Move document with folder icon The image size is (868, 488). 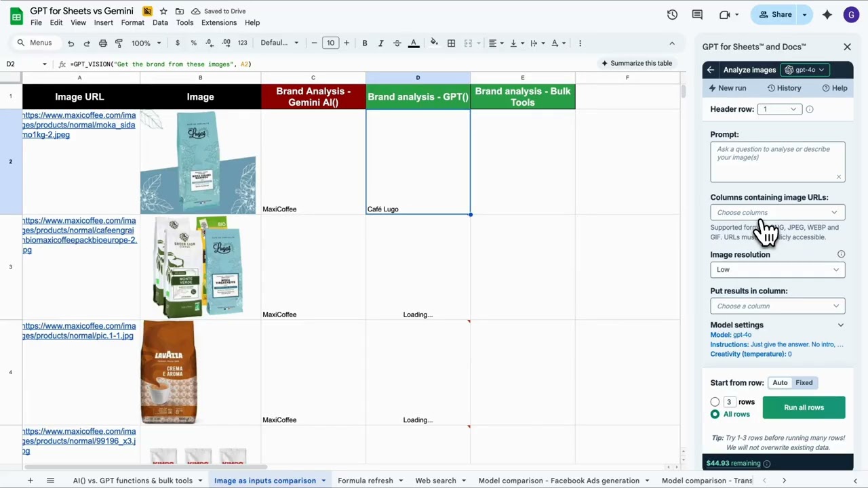pos(179,12)
